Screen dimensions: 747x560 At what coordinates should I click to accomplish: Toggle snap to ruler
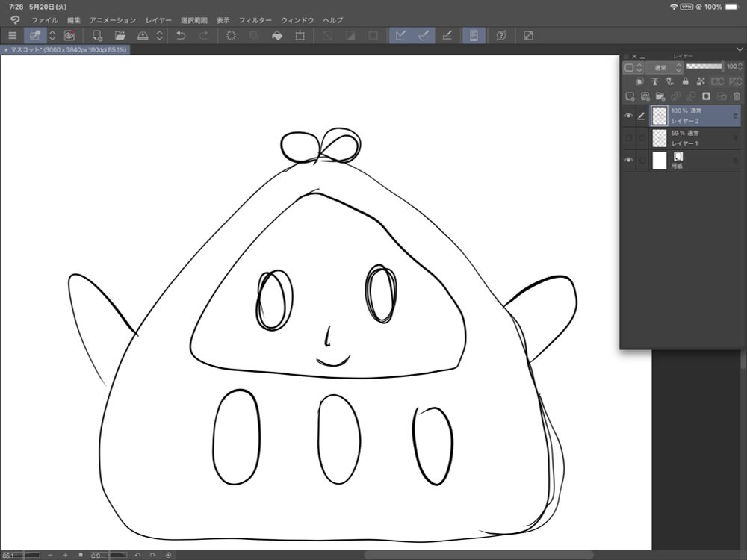(400, 36)
